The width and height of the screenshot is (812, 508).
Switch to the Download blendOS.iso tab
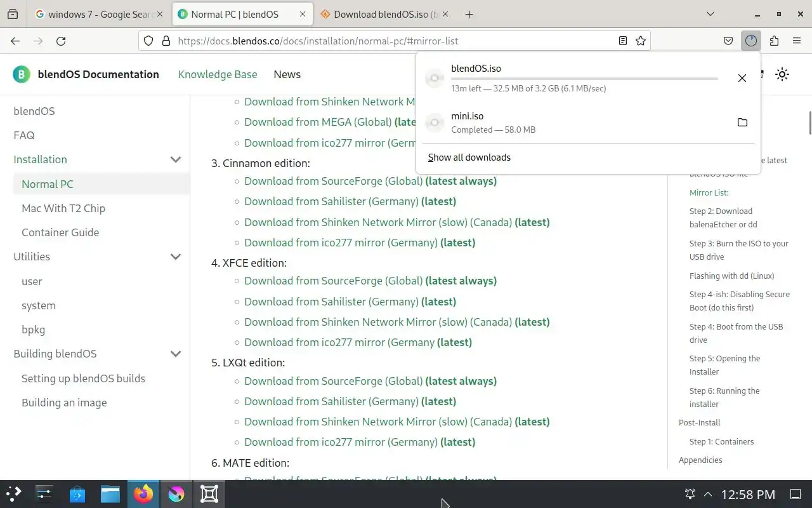pos(384,14)
